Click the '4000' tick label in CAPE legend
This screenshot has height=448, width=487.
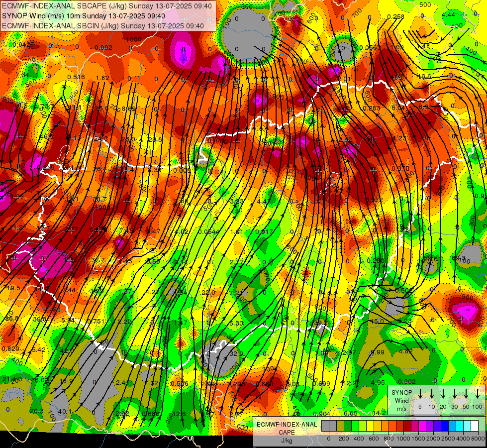pyautogui.click(x=464, y=439)
